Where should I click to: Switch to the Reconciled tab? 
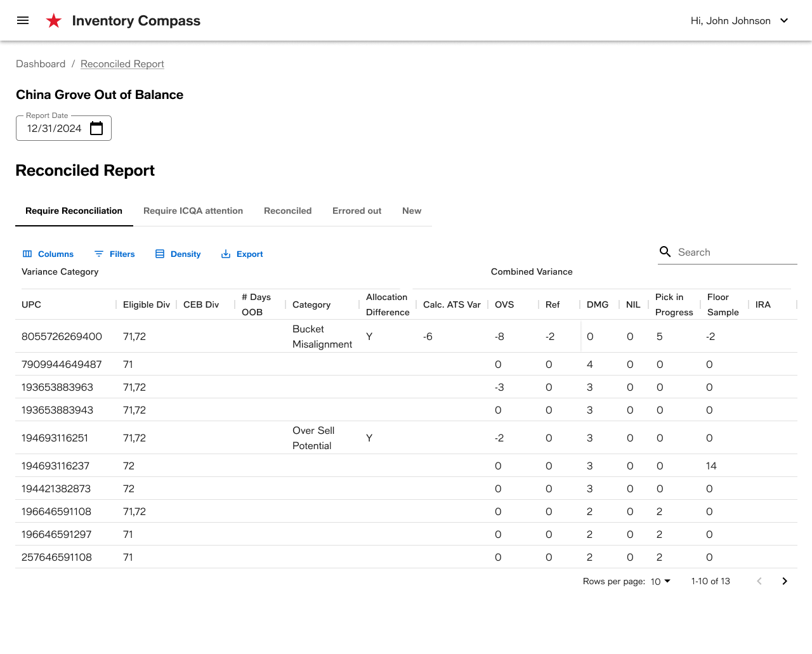tap(287, 211)
